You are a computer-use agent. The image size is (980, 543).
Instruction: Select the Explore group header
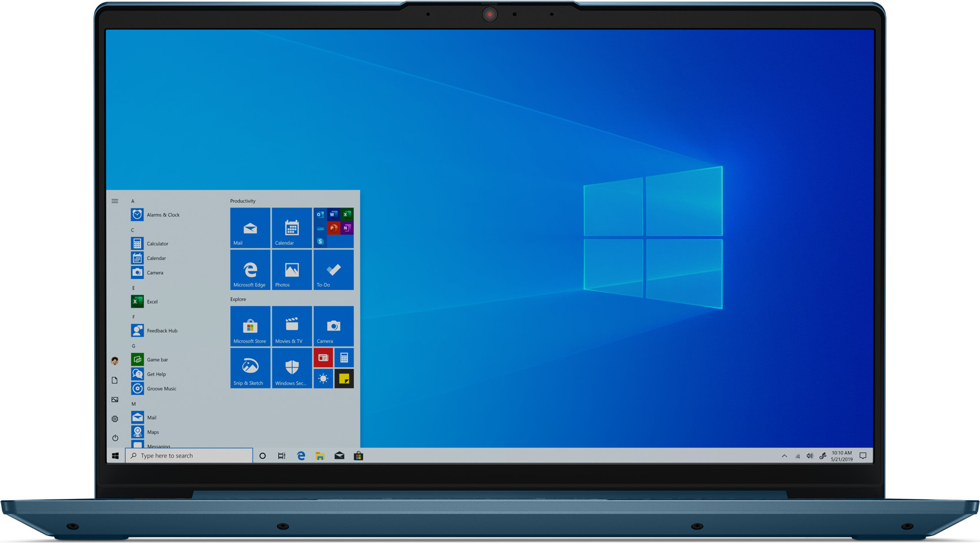(x=238, y=299)
